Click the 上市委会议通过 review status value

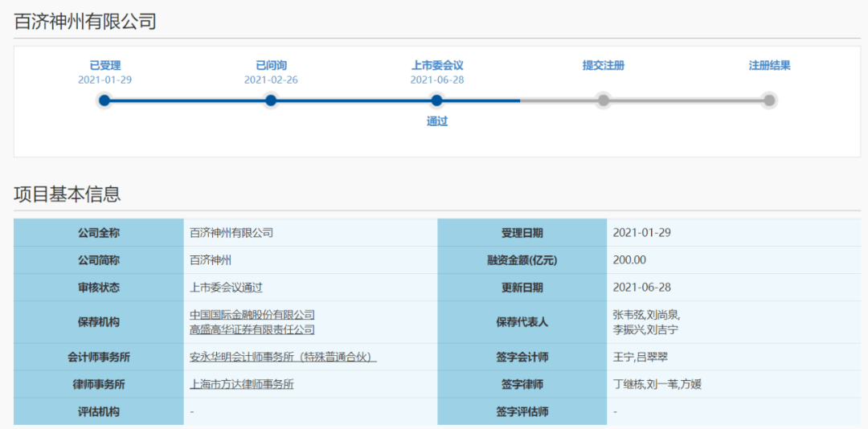pyautogui.click(x=226, y=288)
